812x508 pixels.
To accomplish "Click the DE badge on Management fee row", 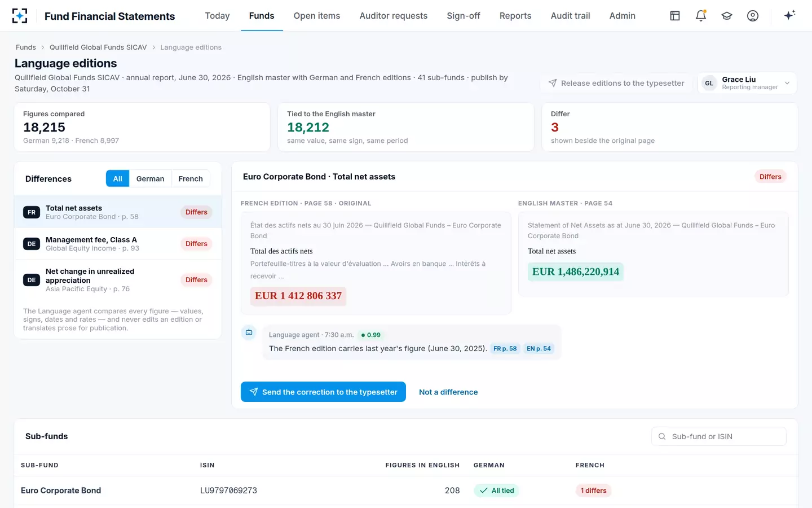I will (x=32, y=244).
